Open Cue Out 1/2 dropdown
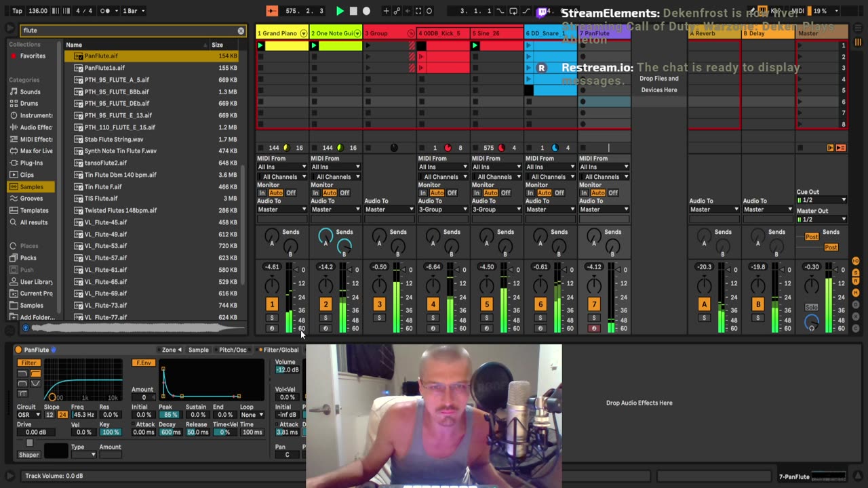Viewport: 868px width, 488px height. click(x=821, y=200)
